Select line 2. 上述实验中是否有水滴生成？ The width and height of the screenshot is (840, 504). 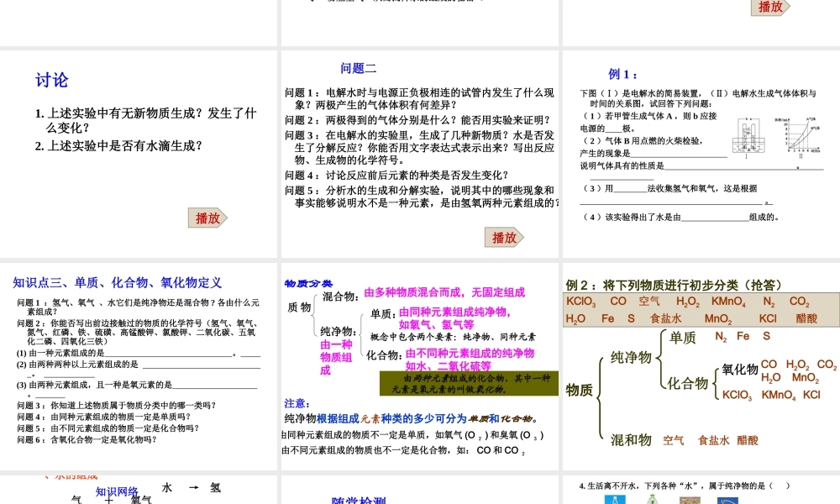118,145
